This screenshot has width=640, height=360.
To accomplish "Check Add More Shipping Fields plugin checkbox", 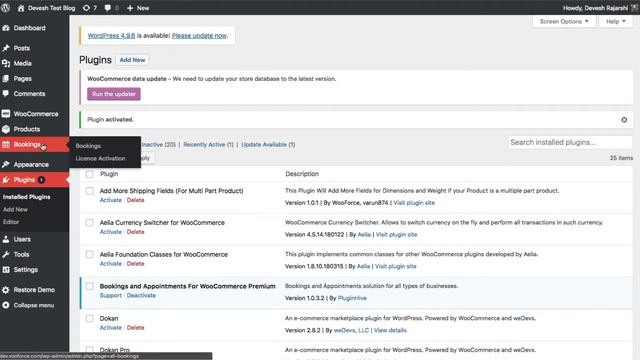I will click(89, 191).
